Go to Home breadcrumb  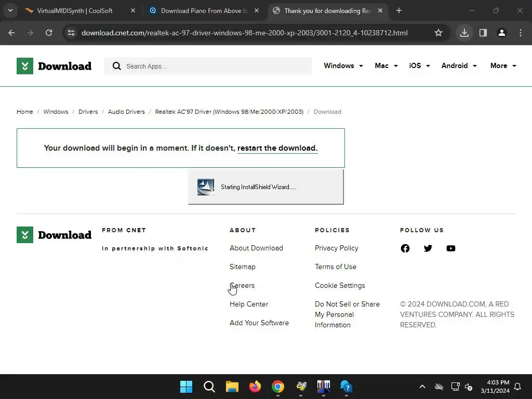coord(25,112)
